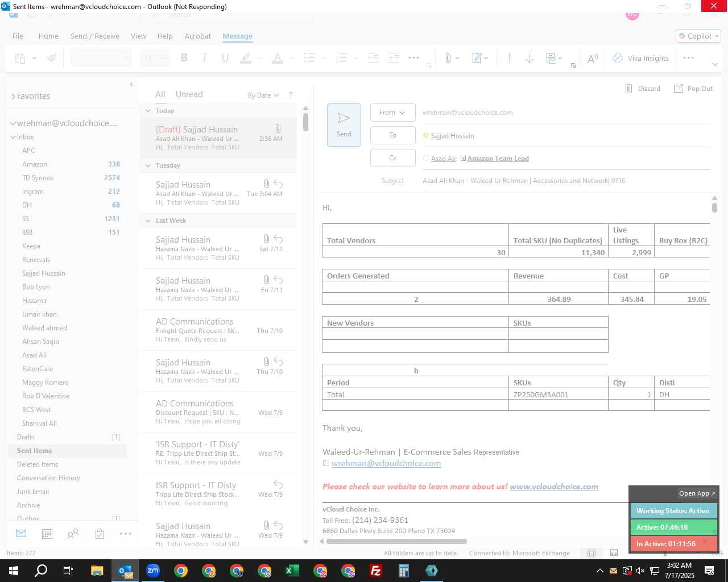The image size is (728, 582).
Task: Click the numbered list icon
Action: coord(341,58)
